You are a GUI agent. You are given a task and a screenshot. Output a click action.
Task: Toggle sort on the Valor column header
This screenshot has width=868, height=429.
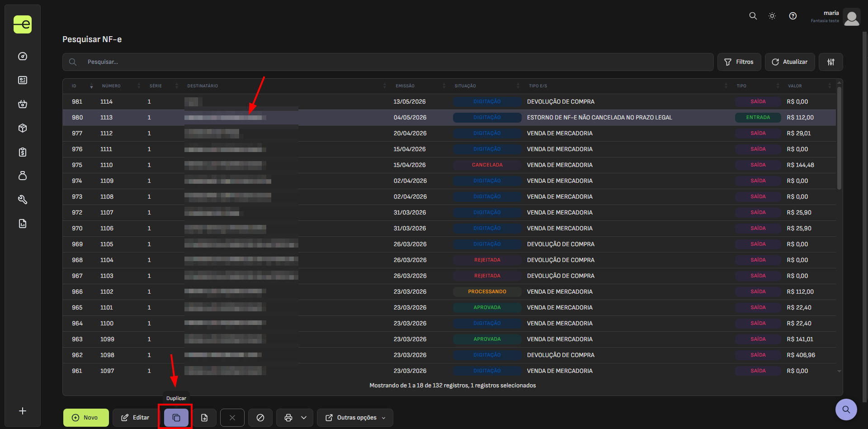coord(795,86)
